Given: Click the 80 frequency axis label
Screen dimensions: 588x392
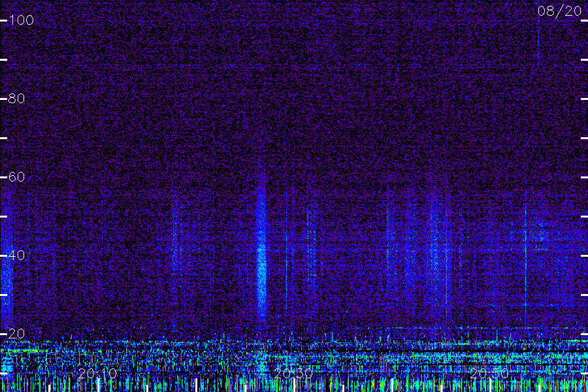Looking at the screenshot, I should click(x=16, y=98).
